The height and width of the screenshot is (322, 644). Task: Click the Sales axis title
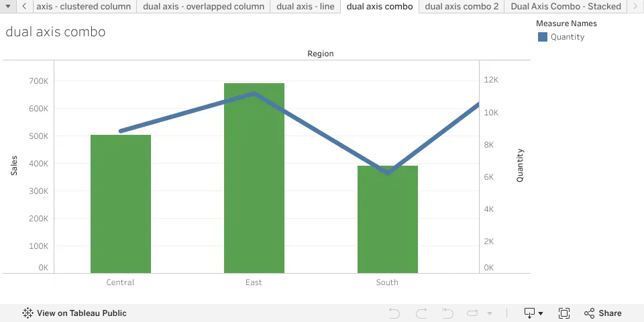coord(14,166)
